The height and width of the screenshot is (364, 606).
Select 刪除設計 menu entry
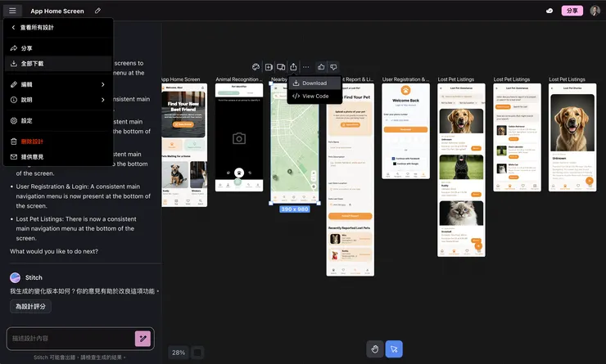[58, 142]
